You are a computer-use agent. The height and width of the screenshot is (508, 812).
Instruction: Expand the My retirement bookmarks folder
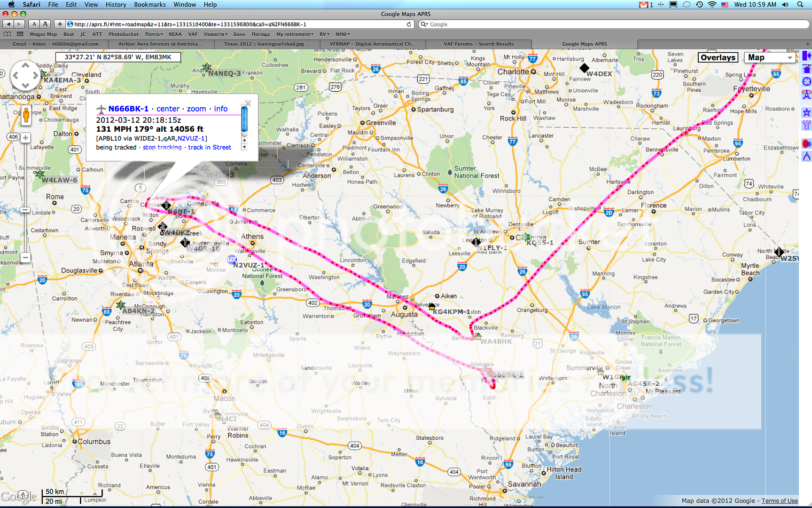tap(295, 34)
